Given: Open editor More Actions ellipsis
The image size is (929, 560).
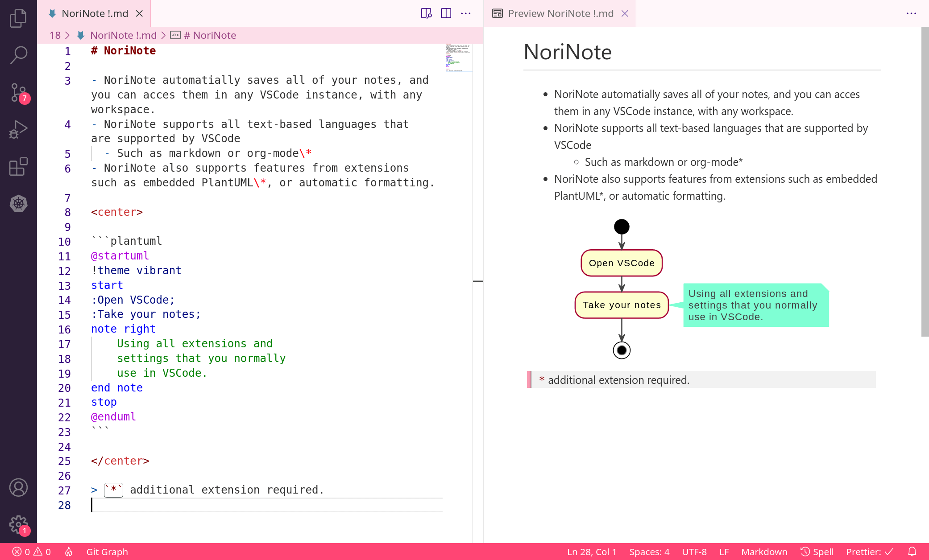Looking at the screenshot, I should pos(465,13).
